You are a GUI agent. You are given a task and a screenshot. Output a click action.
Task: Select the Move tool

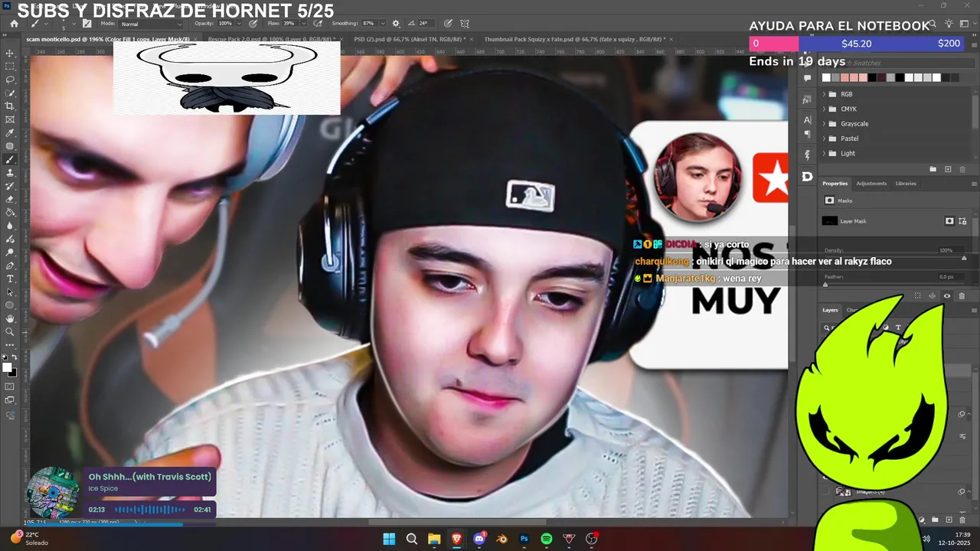10,54
